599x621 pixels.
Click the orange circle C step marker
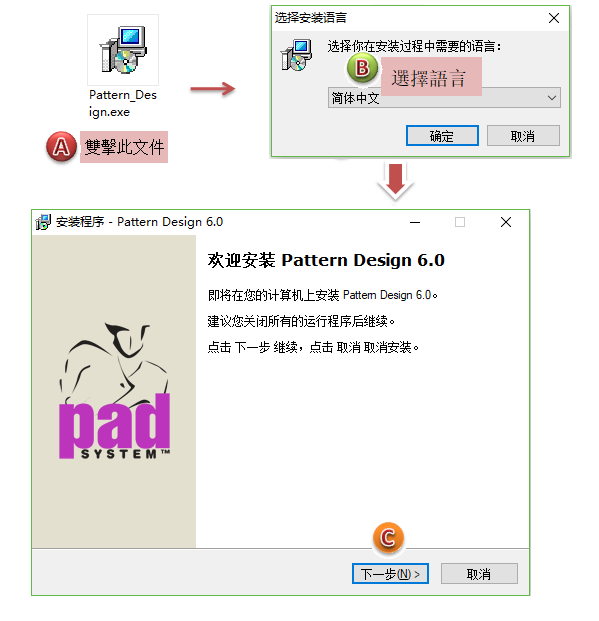point(388,537)
